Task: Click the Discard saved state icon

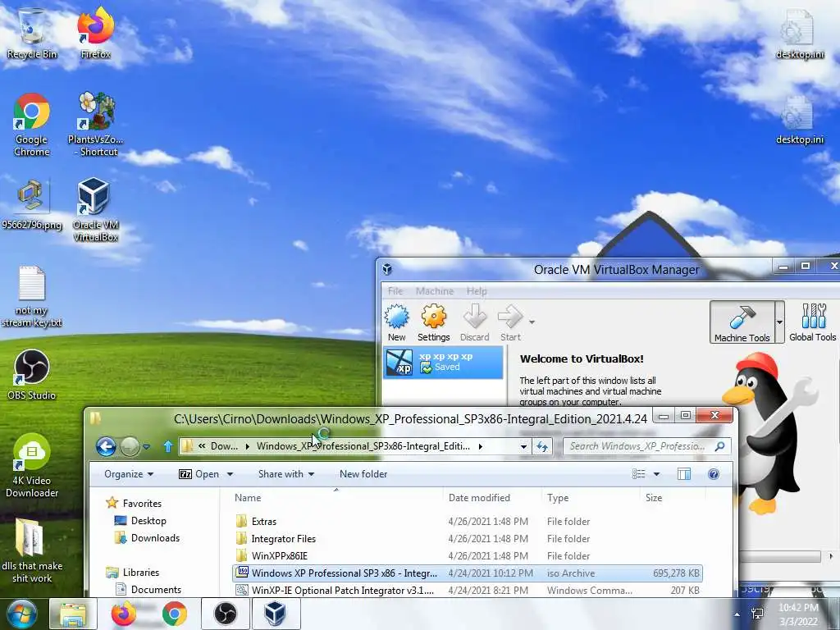Action: point(475,322)
